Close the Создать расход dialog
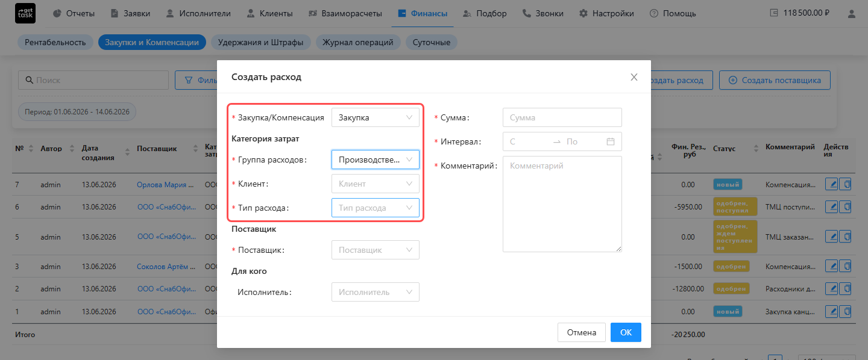This screenshot has width=868, height=360. point(634,77)
